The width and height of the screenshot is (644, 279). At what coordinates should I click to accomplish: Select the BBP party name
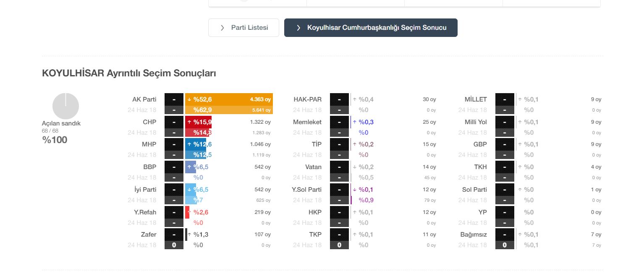pyautogui.click(x=150, y=167)
